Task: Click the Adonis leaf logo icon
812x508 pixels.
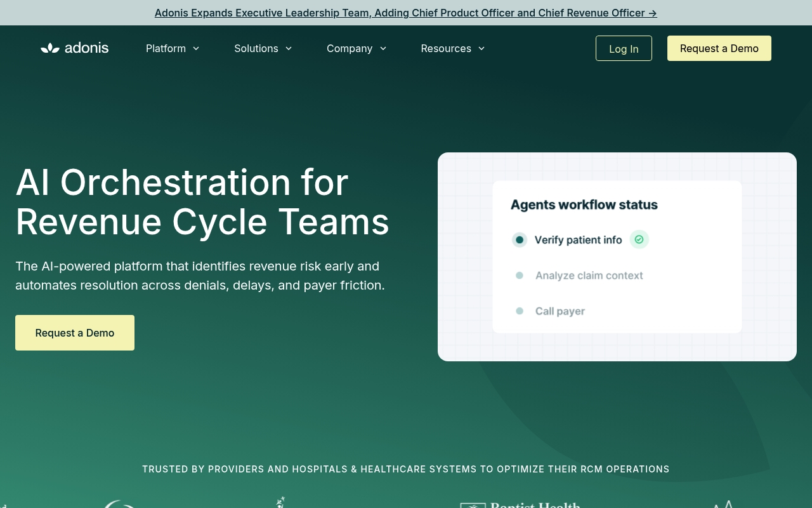Action: pyautogui.click(x=50, y=48)
